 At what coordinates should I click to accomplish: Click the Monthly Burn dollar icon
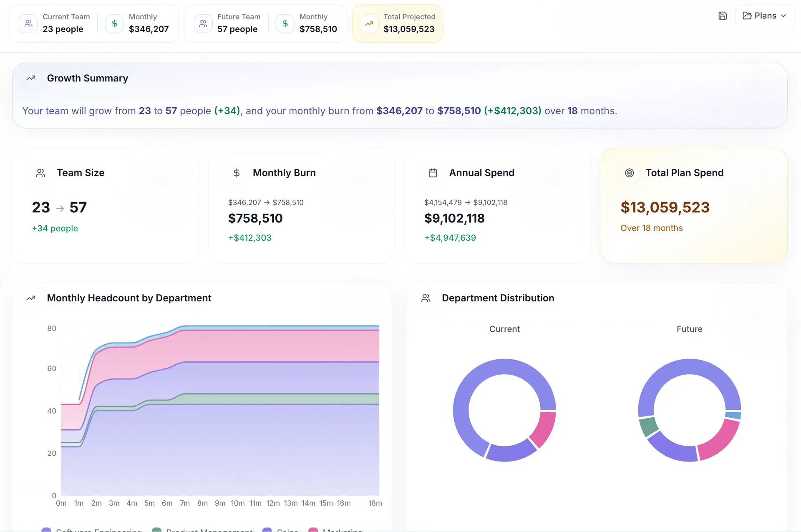237,173
